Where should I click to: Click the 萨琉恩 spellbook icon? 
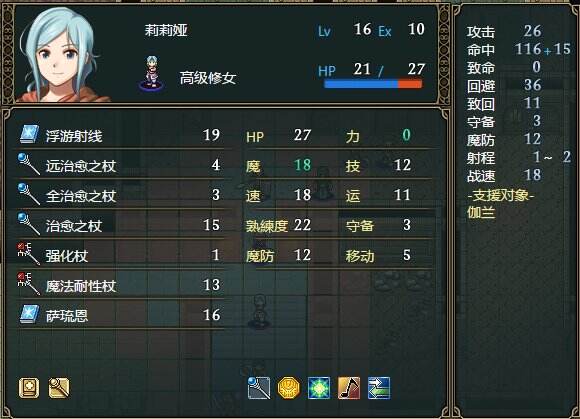coord(29,314)
